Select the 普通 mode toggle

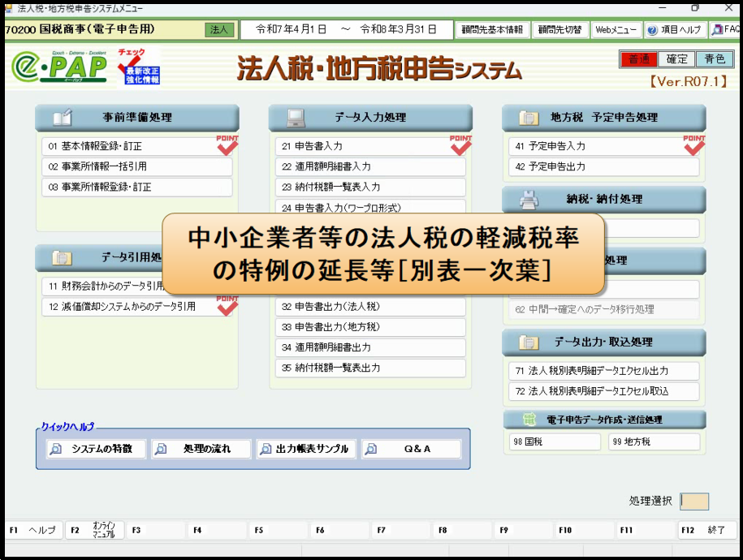(x=639, y=59)
